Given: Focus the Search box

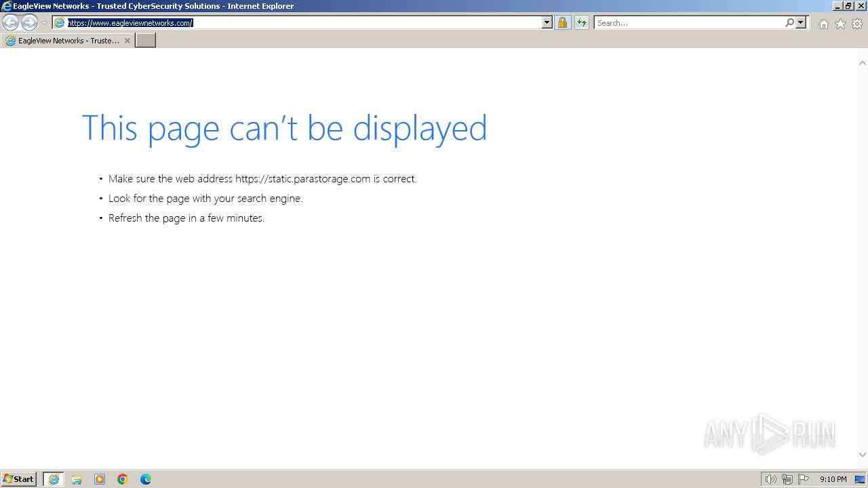Looking at the screenshot, I should [689, 22].
